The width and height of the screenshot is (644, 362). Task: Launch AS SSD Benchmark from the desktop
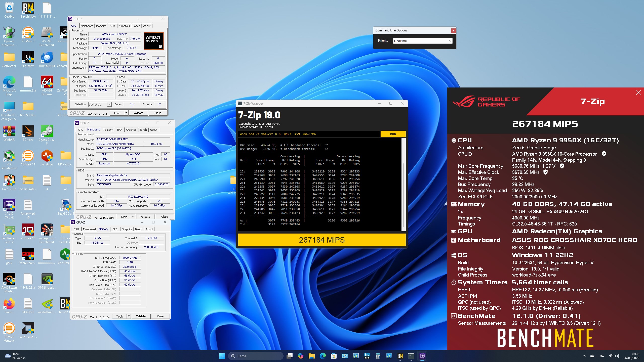tap(47, 36)
